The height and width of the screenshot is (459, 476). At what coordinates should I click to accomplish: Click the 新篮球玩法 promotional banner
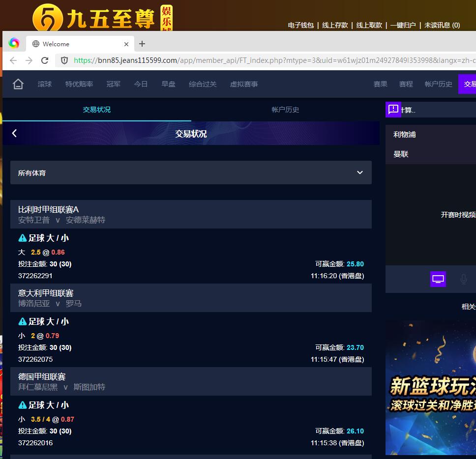coord(431,388)
